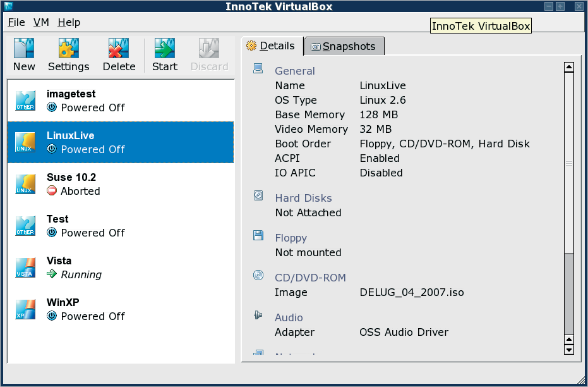This screenshot has height=387, width=588.
Task: Open the CD/DVD-ROM section link
Action: [311, 278]
